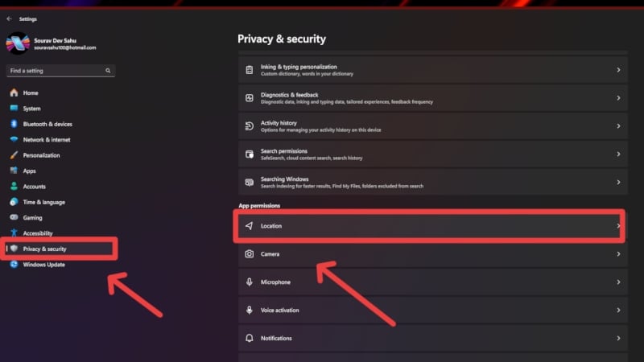This screenshot has width=644, height=362.
Task: Click the back arrow next to Settings
Action: coord(10,19)
